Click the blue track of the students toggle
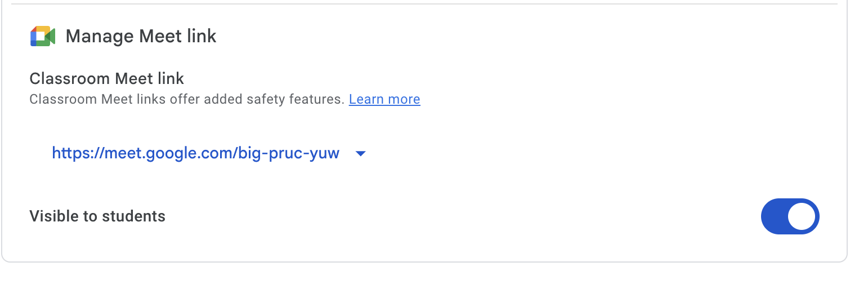This screenshot has width=868, height=284. [775, 216]
